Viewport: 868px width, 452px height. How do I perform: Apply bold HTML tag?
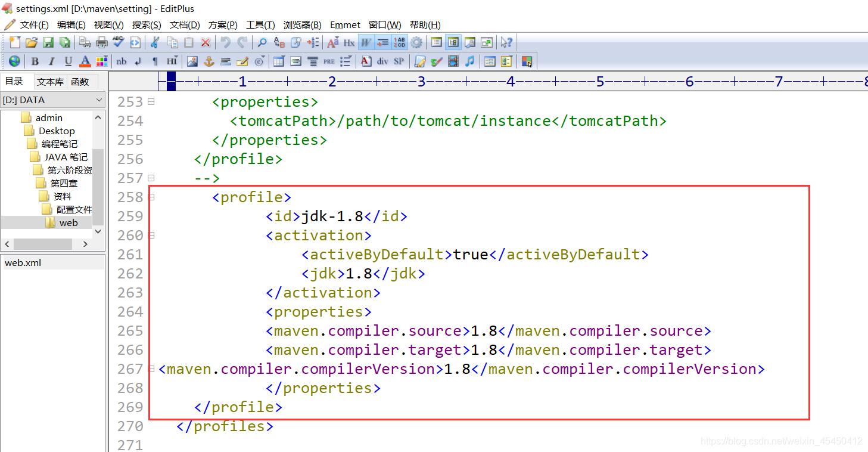click(35, 61)
